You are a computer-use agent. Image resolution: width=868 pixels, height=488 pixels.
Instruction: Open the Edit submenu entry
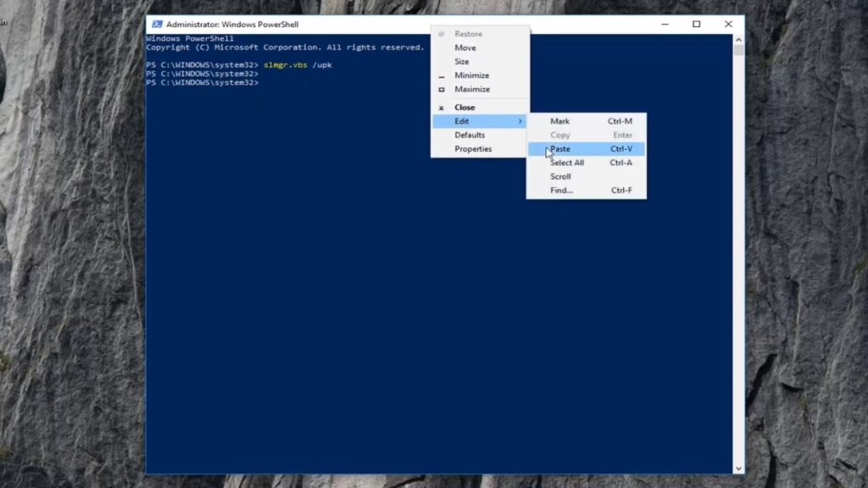480,121
